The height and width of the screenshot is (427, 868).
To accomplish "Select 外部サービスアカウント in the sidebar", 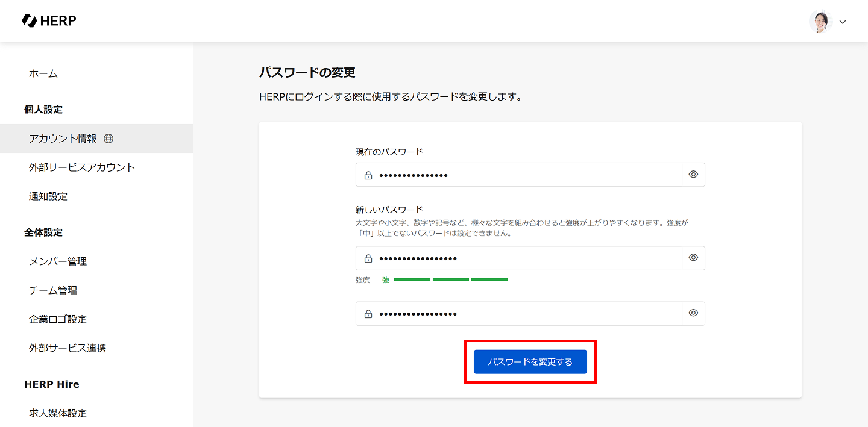I will 82,167.
